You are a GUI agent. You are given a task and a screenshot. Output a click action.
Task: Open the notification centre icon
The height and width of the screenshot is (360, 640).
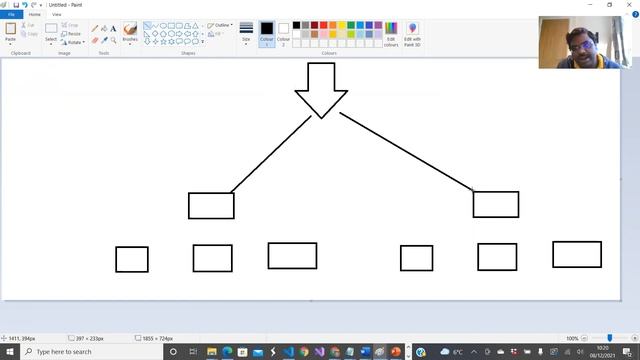pyautogui.click(x=627, y=351)
